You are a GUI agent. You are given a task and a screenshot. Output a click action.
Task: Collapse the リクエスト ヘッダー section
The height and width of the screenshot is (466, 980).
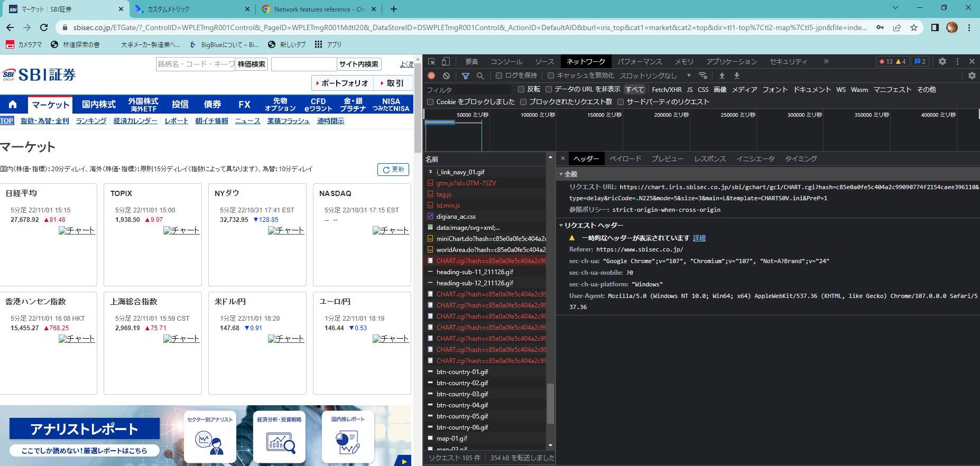point(561,225)
